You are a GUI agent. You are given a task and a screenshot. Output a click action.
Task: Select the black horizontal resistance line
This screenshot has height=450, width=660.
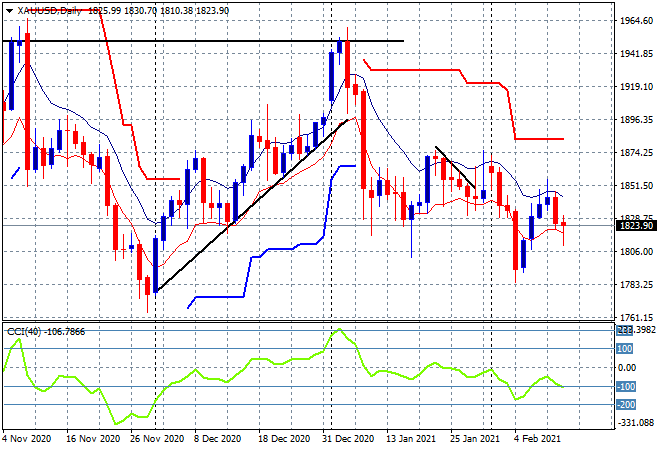[x=203, y=41]
